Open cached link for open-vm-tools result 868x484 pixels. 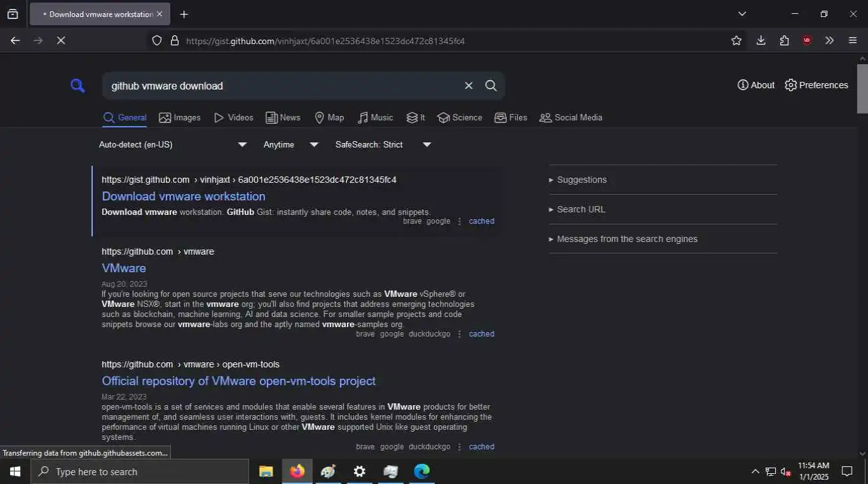click(481, 447)
